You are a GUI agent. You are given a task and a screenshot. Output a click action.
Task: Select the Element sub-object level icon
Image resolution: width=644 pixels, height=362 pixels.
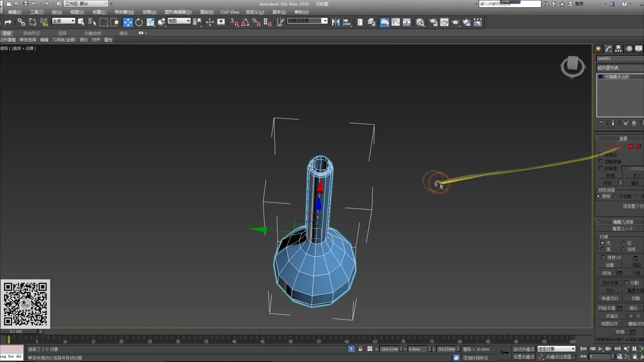tap(639, 146)
